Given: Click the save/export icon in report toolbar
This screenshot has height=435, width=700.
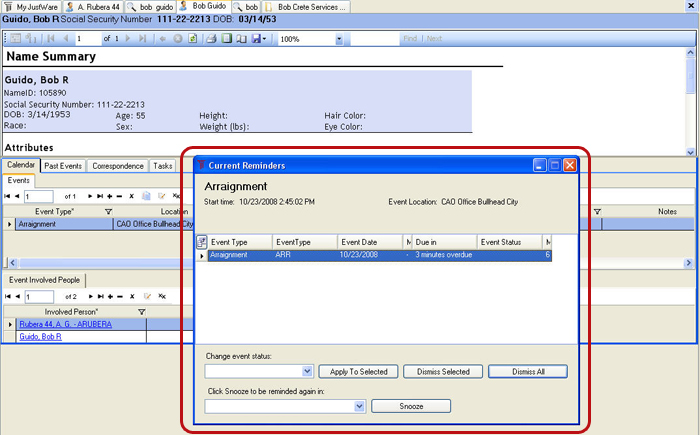Looking at the screenshot, I should pos(257,39).
